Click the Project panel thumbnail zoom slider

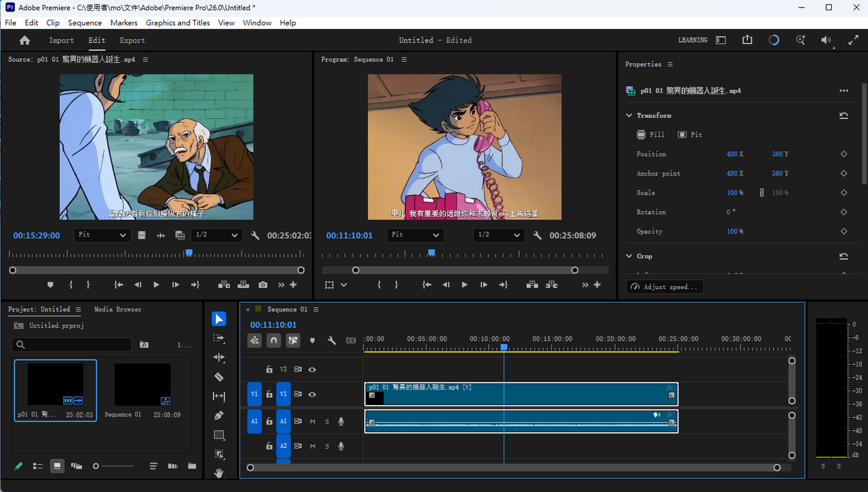114,466
